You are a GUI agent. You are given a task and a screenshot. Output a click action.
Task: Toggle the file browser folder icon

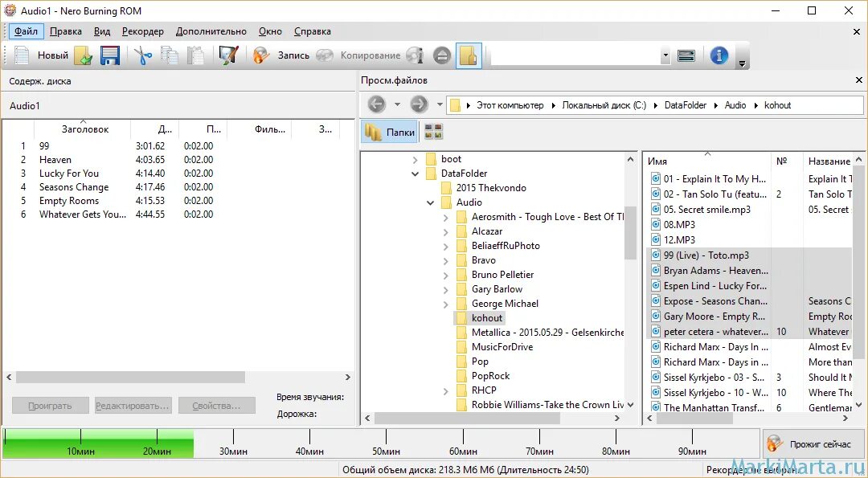[x=469, y=55]
